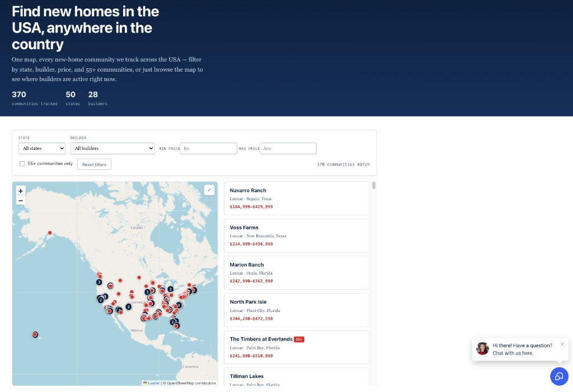Viewport: 573px width, 392px height.
Task: Expand the map to fullscreen
Action: point(209,190)
